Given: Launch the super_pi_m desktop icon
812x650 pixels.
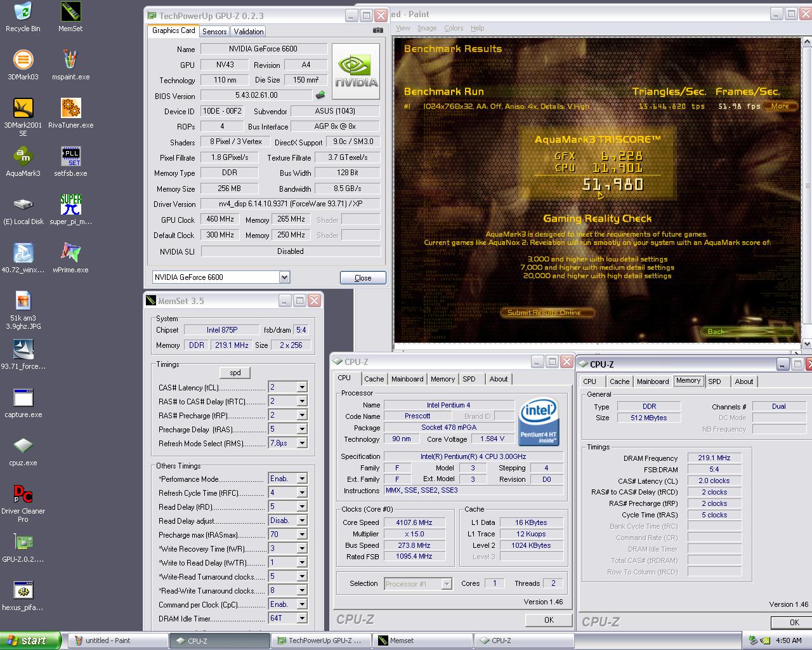Looking at the screenshot, I should click(70, 209).
